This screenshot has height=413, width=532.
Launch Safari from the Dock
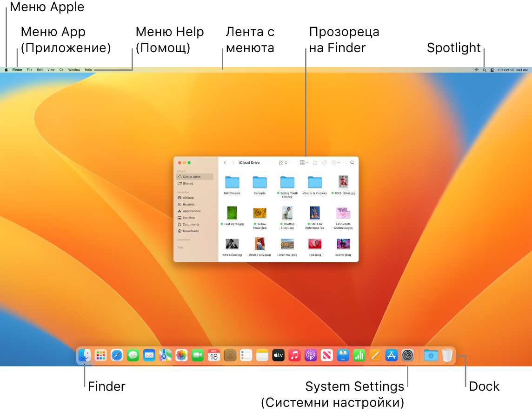(117, 355)
